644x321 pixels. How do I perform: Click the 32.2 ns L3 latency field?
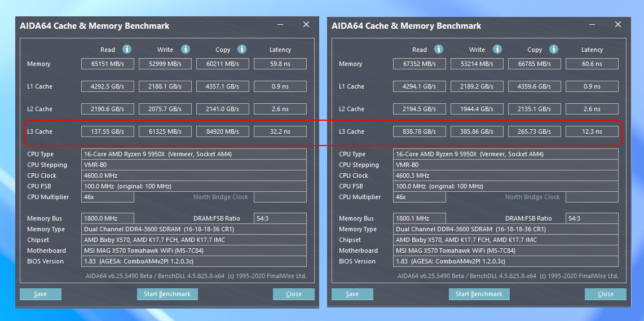[280, 131]
